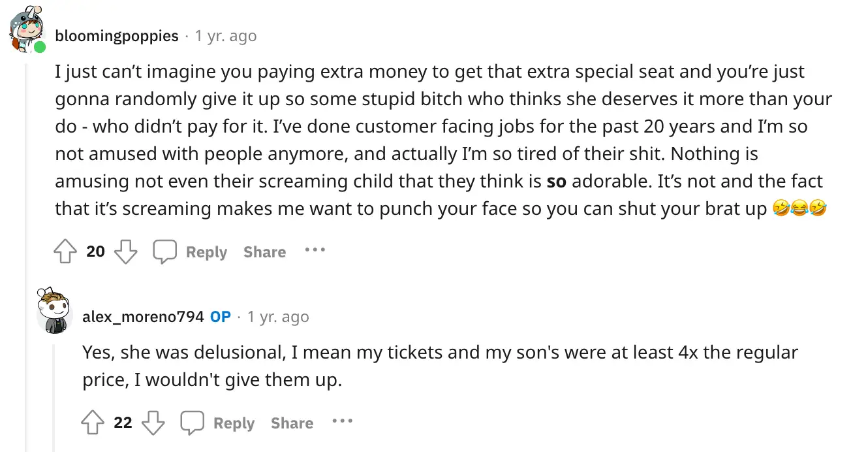Viewport: 868px width, 452px height.
Task: Click the timestamp on alex_moreno794's reply
Action: click(x=278, y=317)
